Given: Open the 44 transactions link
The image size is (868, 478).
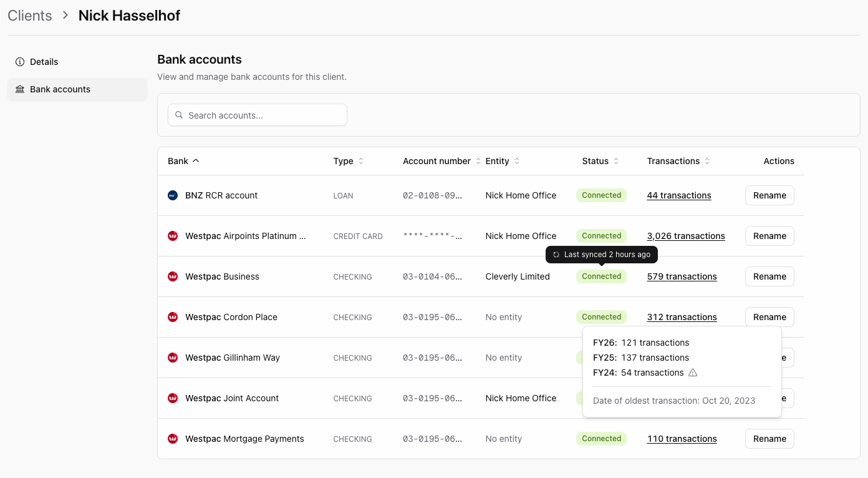Looking at the screenshot, I should (679, 195).
